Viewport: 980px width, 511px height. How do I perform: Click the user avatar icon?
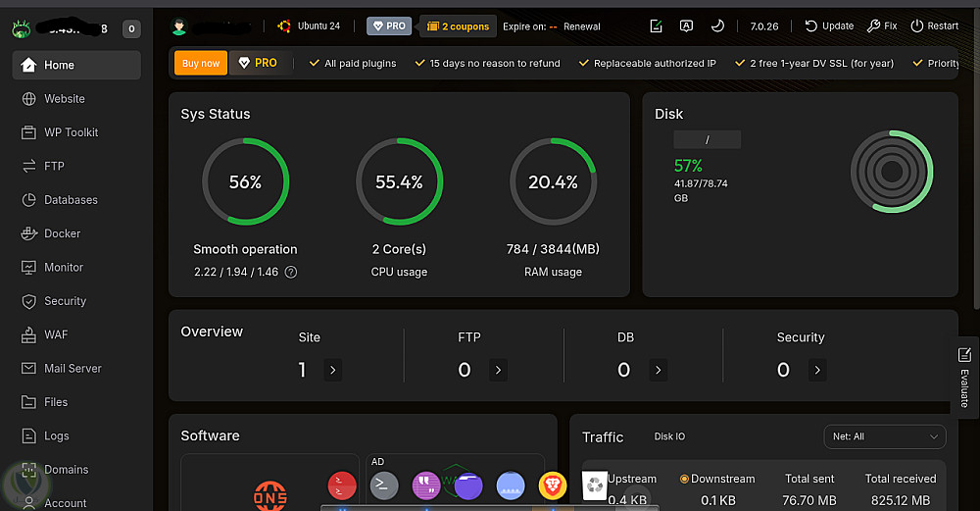[179, 26]
